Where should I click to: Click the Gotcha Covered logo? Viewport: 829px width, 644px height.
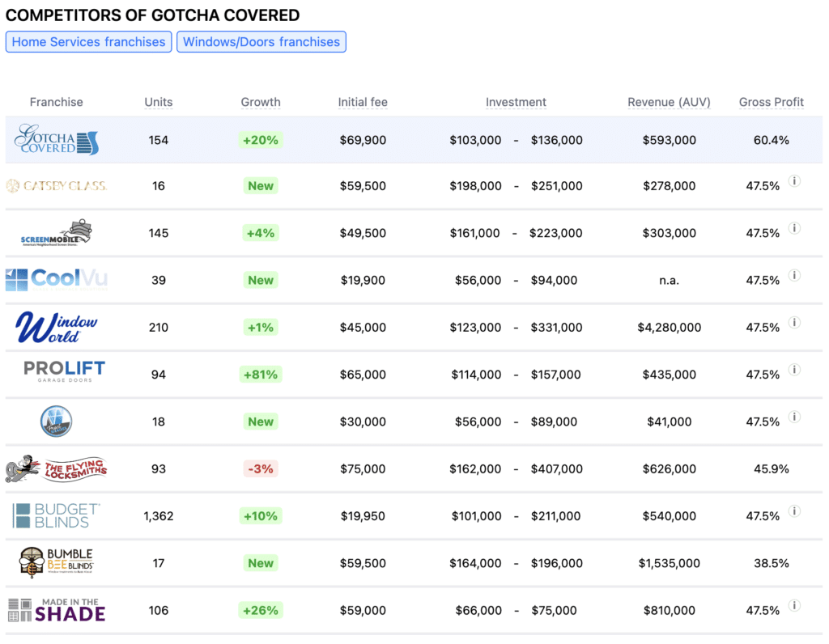tap(57, 140)
